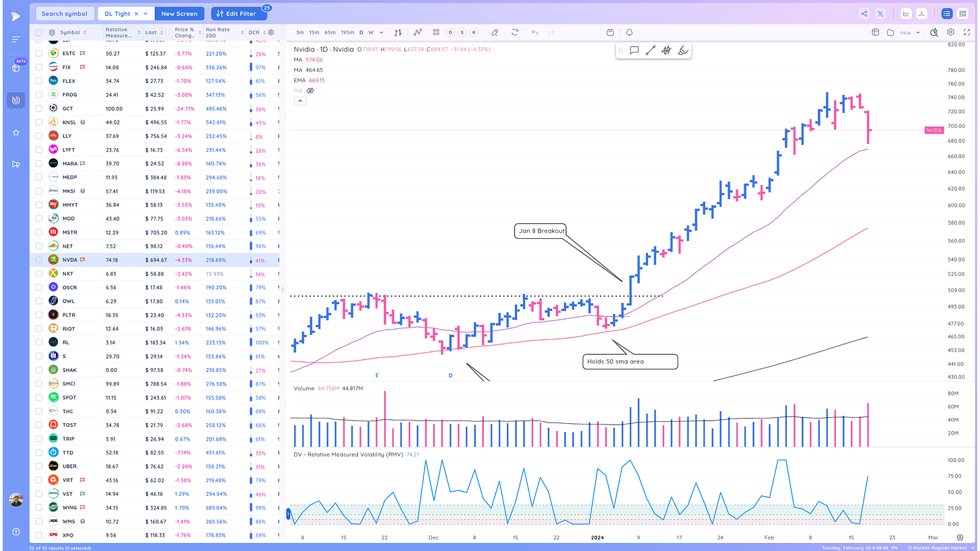
Task: Check the SMCI row checkbox
Action: coord(38,383)
